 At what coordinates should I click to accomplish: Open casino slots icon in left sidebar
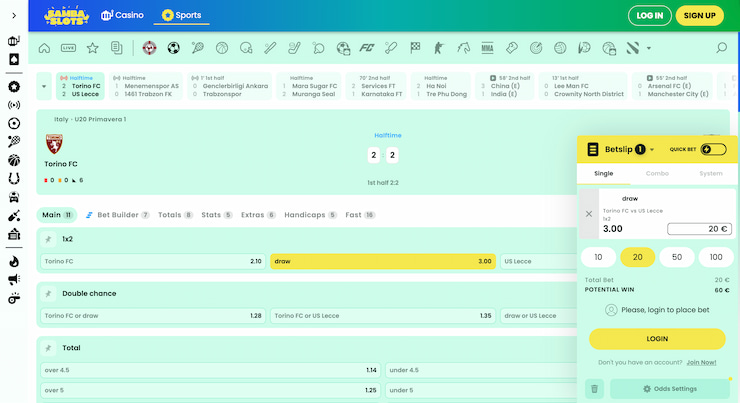coord(14,41)
